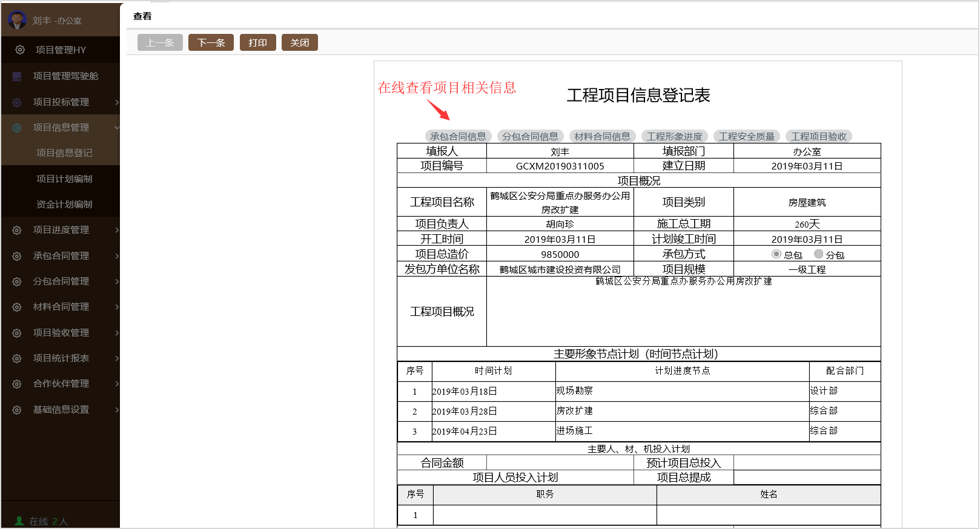Collapse the 项目信息管理 menu arrow
The image size is (980, 529).
pyautogui.click(x=116, y=128)
